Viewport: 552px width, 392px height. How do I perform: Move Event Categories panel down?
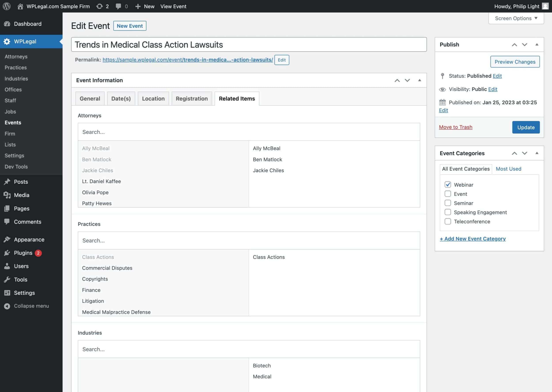(524, 153)
